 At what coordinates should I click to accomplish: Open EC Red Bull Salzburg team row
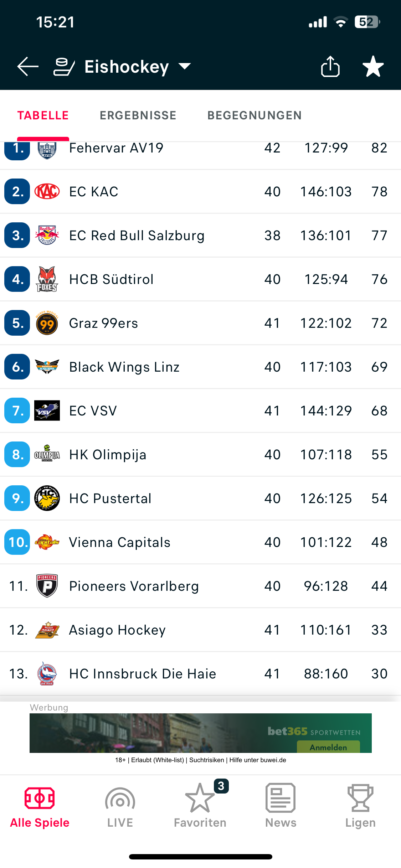coord(200,236)
